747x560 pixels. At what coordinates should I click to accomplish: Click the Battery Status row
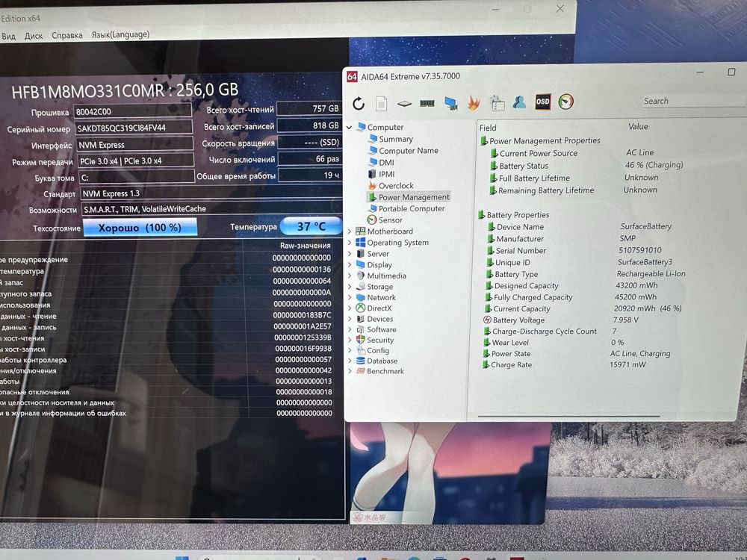point(586,166)
